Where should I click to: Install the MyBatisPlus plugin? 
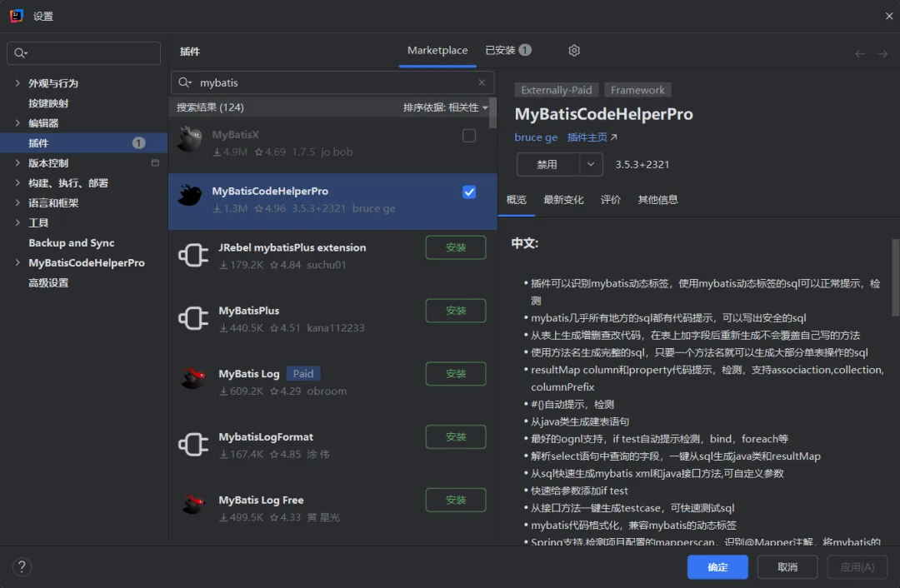(456, 311)
